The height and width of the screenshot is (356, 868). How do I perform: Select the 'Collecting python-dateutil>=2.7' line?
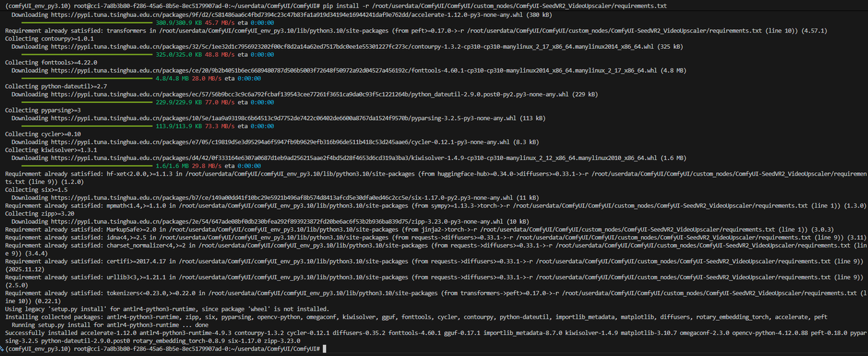pos(56,87)
